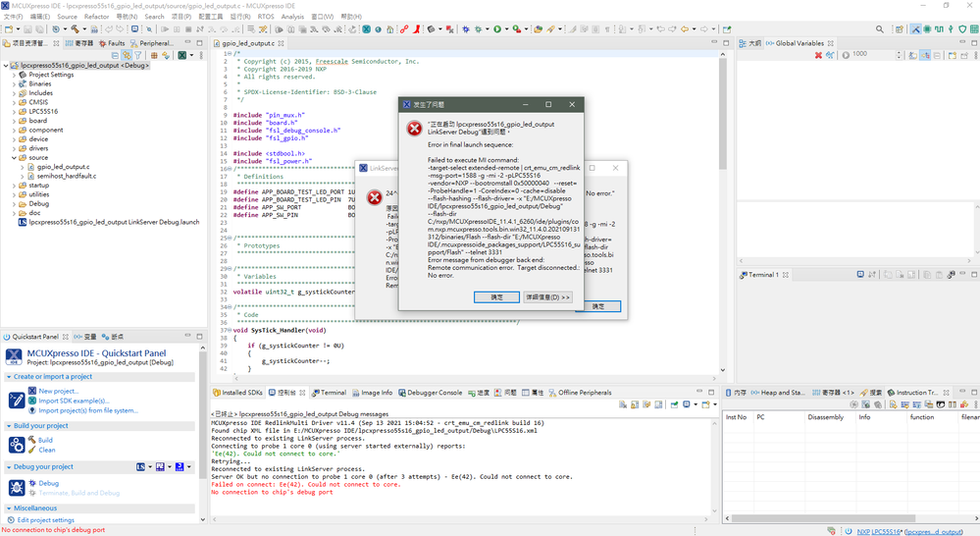Screen dimensions: 980x536
Task: Switch to the Debugger Console tab
Action: pyautogui.click(x=430, y=393)
